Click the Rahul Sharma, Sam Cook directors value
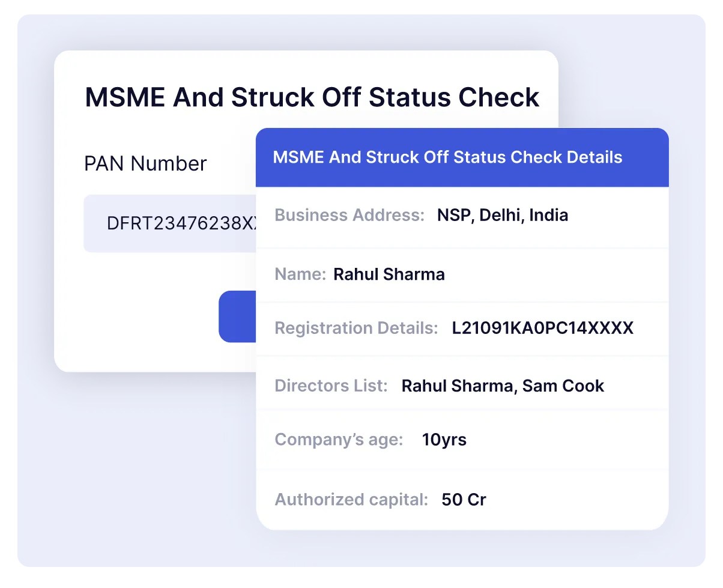Screen dimensions: 723x588 (x=503, y=386)
